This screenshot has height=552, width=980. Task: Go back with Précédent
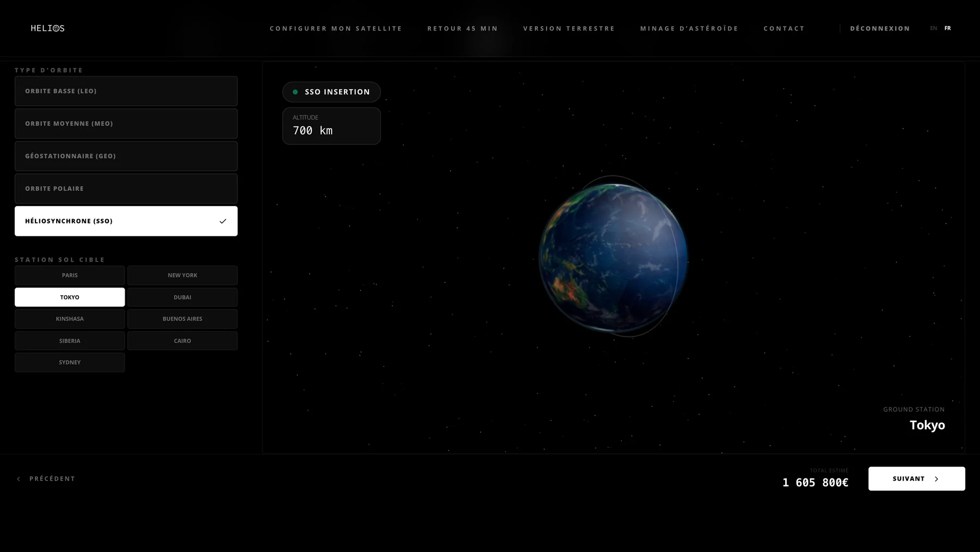pyautogui.click(x=46, y=479)
